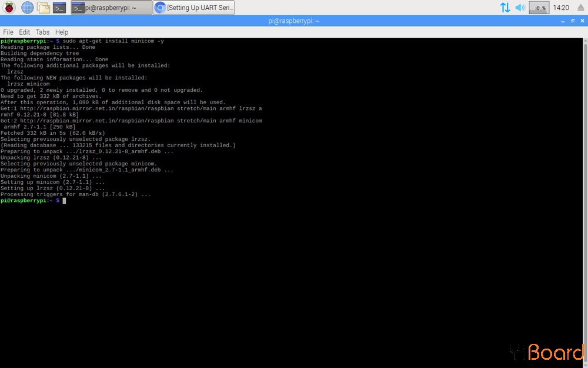Click the CPU usage monitor
588x368 pixels.
(x=539, y=8)
